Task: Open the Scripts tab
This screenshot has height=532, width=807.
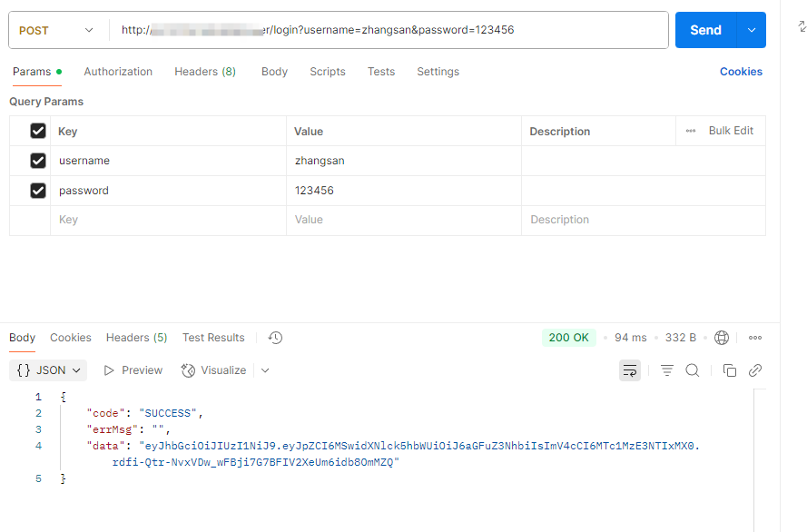Action: pos(328,72)
